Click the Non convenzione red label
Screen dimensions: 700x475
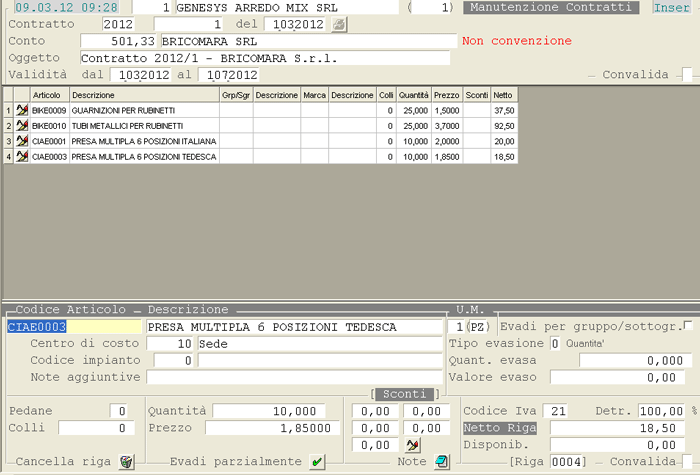pyautogui.click(x=517, y=41)
